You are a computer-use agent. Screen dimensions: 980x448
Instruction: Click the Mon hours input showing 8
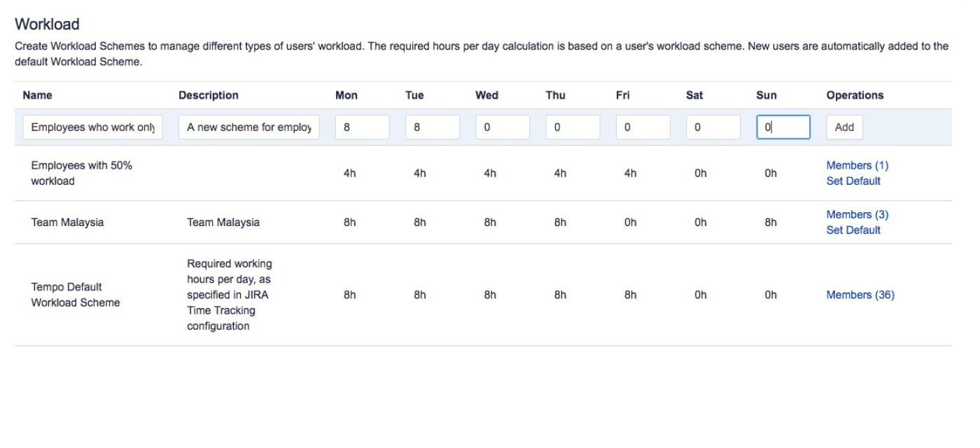(x=362, y=127)
